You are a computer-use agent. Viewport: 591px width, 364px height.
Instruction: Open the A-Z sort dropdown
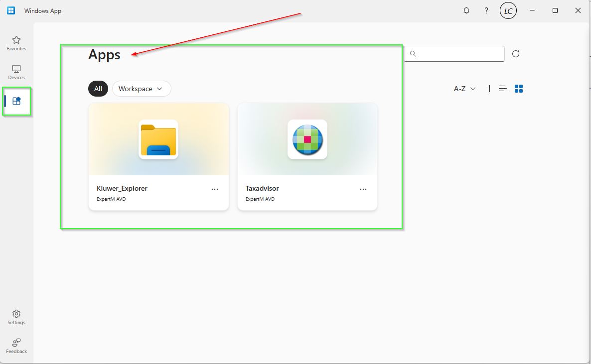464,89
